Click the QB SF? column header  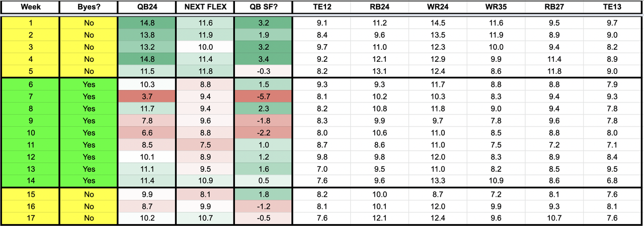point(263,8)
